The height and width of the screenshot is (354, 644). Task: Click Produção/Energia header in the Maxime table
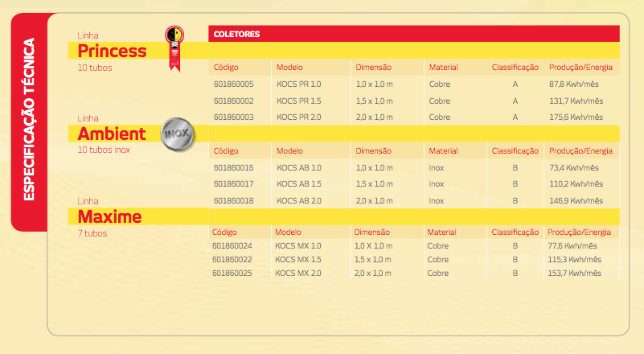click(x=579, y=231)
